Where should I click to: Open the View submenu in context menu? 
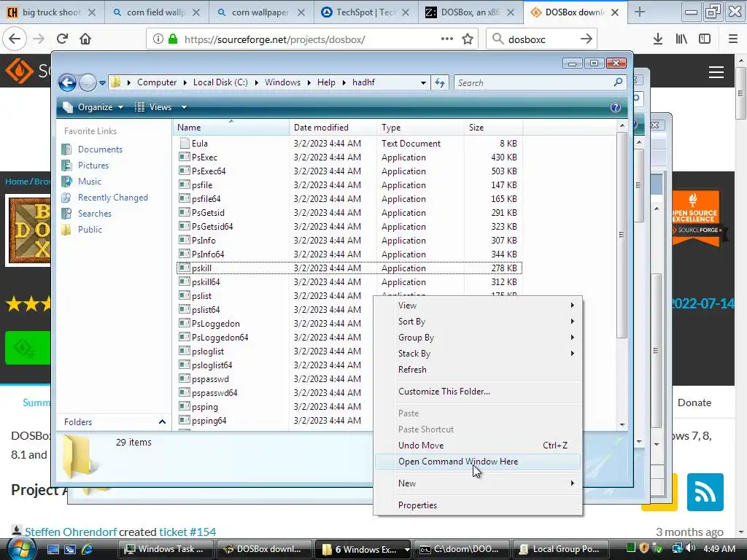(x=478, y=306)
